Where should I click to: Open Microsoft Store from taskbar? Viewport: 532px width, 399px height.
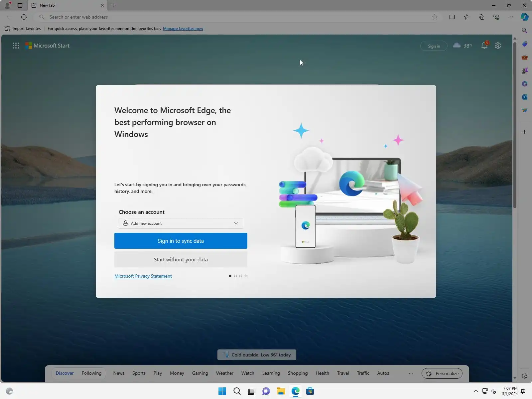click(x=310, y=391)
